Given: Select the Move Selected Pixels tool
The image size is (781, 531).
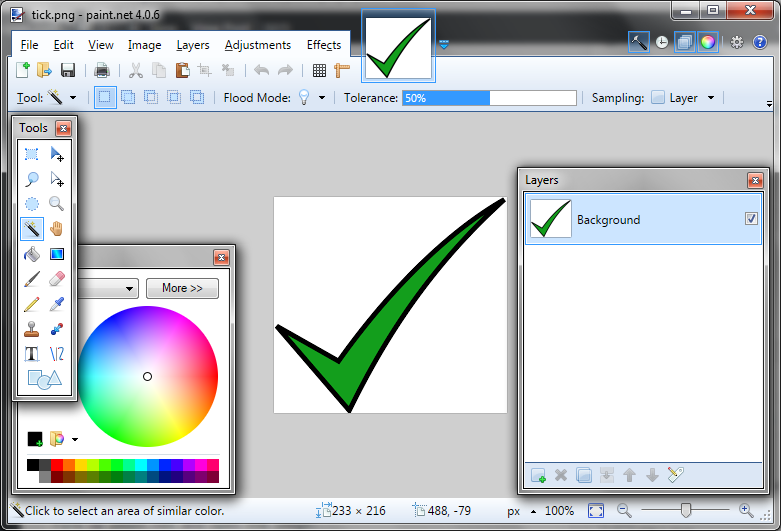Looking at the screenshot, I should pyautogui.click(x=57, y=154).
